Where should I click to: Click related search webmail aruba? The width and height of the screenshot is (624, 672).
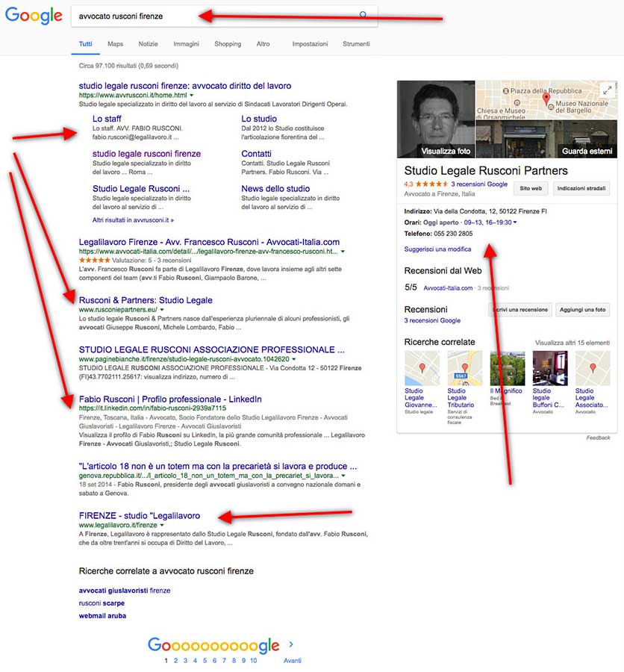102,616
